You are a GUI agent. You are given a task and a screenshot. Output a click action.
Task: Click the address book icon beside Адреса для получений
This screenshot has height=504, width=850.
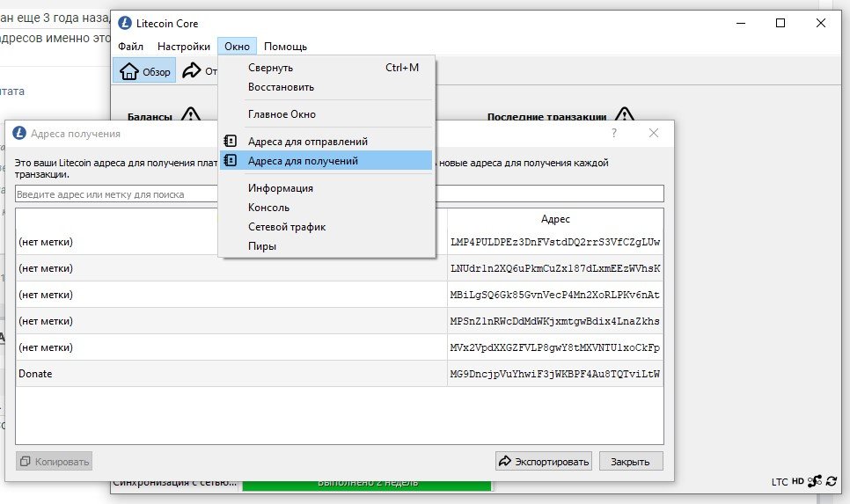click(231, 160)
